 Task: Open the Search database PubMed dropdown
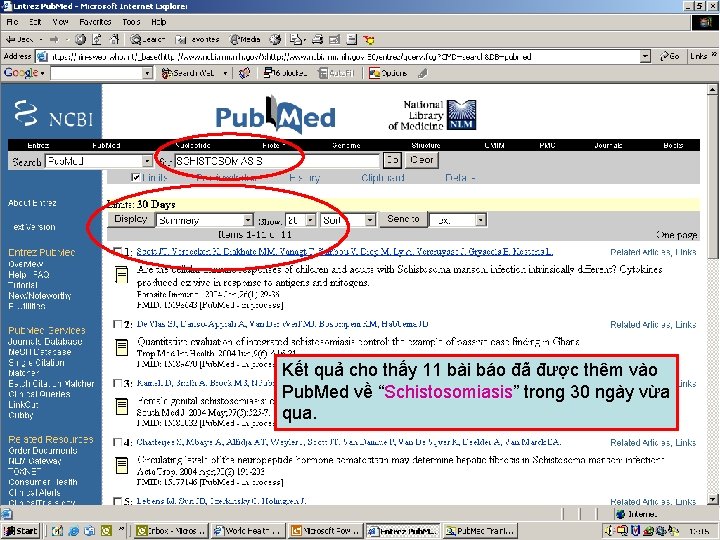pyautogui.click(x=146, y=161)
